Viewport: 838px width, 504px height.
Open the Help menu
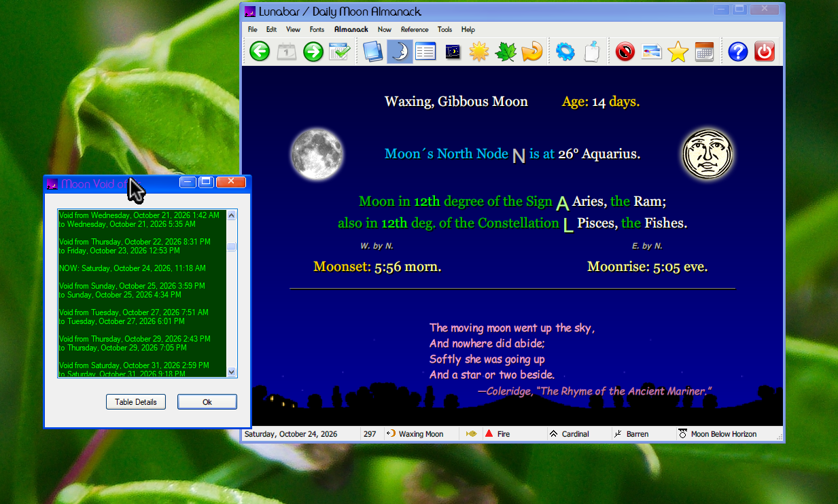coord(468,30)
